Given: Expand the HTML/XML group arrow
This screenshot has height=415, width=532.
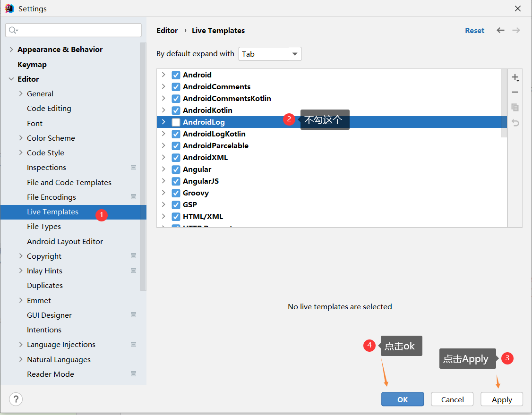Looking at the screenshot, I should coord(163,216).
